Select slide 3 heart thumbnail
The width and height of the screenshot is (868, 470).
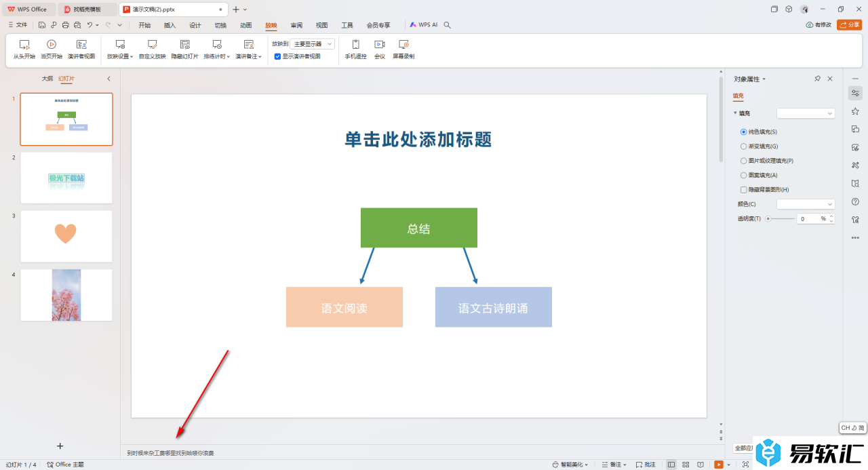(x=66, y=236)
